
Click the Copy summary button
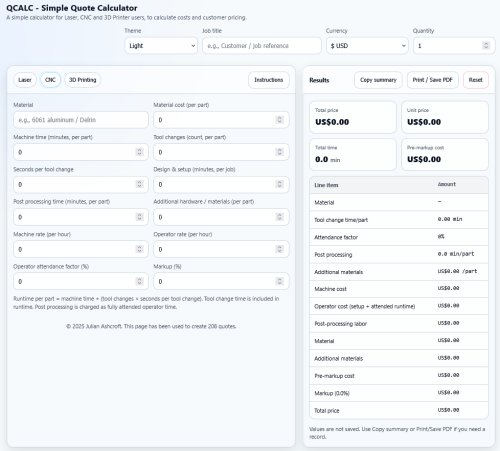point(378,80)
